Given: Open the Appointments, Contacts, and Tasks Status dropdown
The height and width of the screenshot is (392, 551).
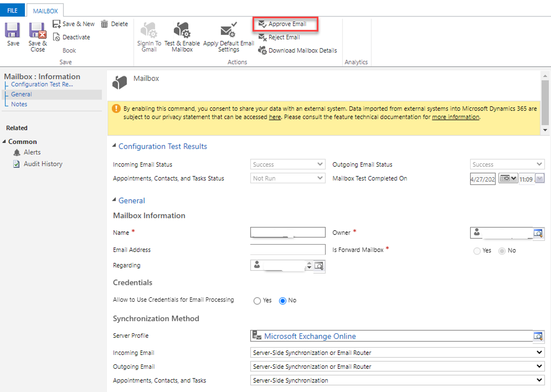Looking at the screenshot, I should click(x=320, y=178).
